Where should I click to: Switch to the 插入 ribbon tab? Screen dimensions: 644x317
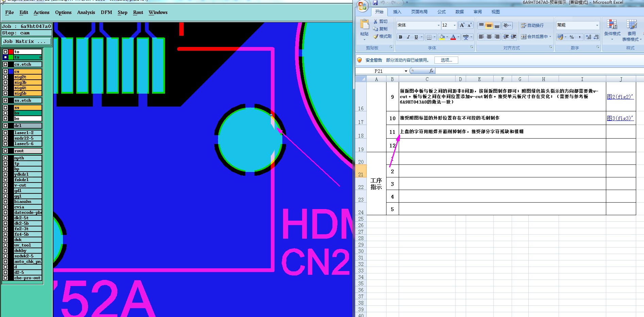point(397,12)
